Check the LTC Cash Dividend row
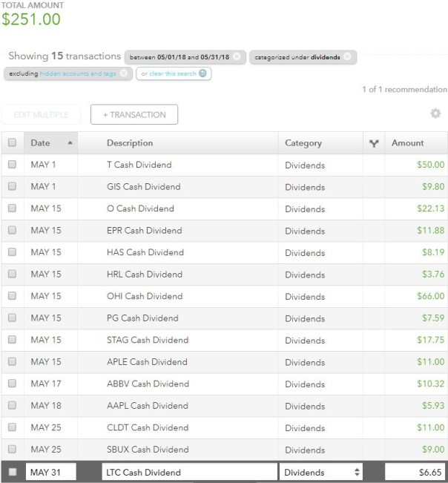Viewport: 448px width, 483px height. coord(12,473)
